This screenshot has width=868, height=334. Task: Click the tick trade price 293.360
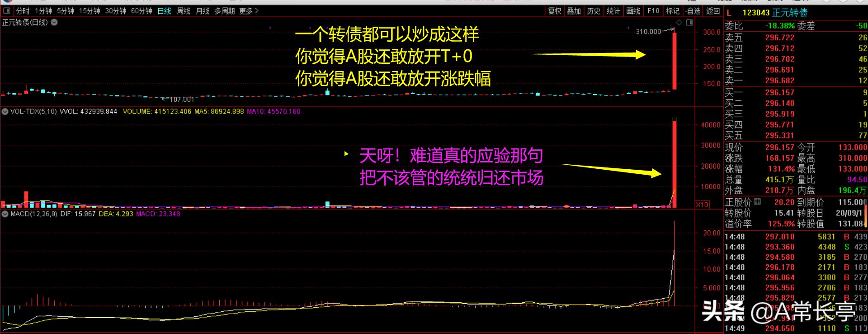[779, 247]
